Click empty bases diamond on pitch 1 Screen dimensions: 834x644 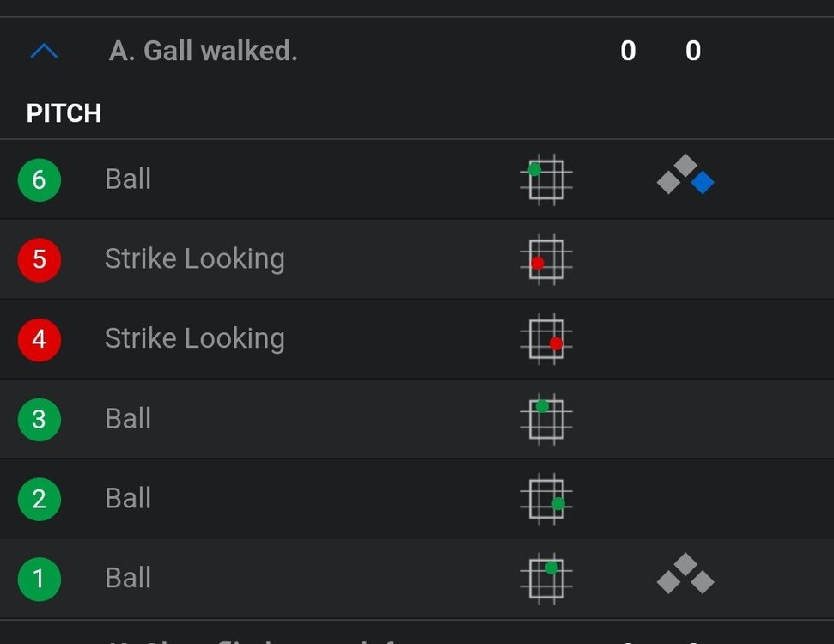685,574
